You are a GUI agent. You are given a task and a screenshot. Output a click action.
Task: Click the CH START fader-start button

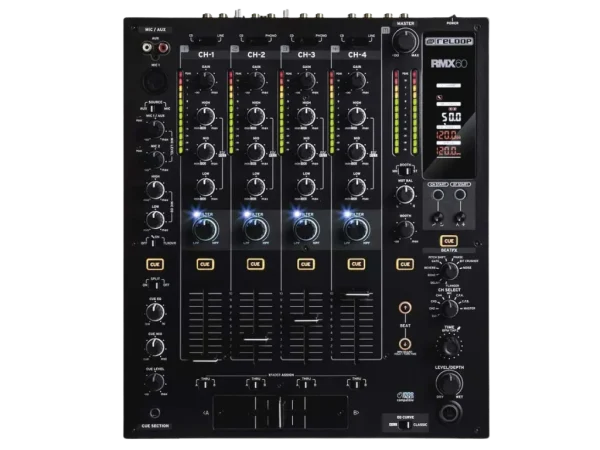point(438,195)
